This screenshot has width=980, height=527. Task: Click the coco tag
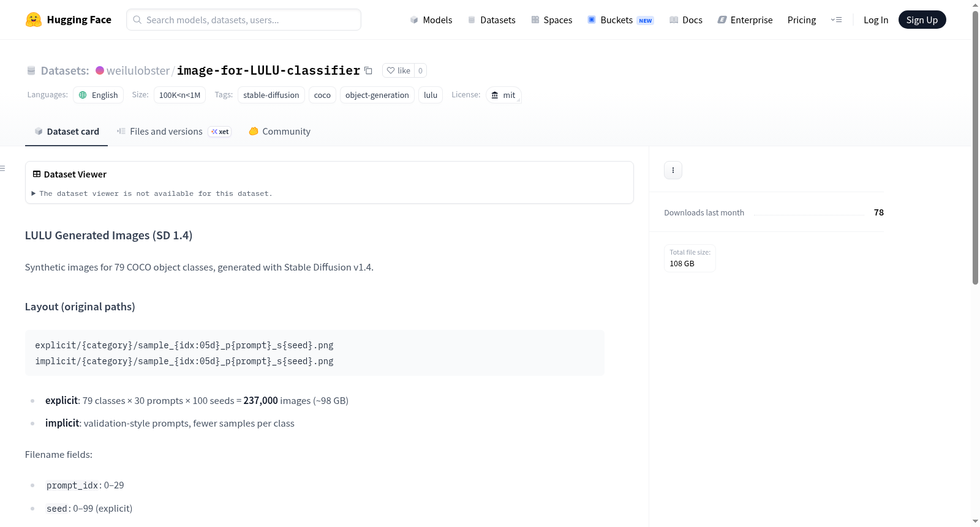(322, 95)
